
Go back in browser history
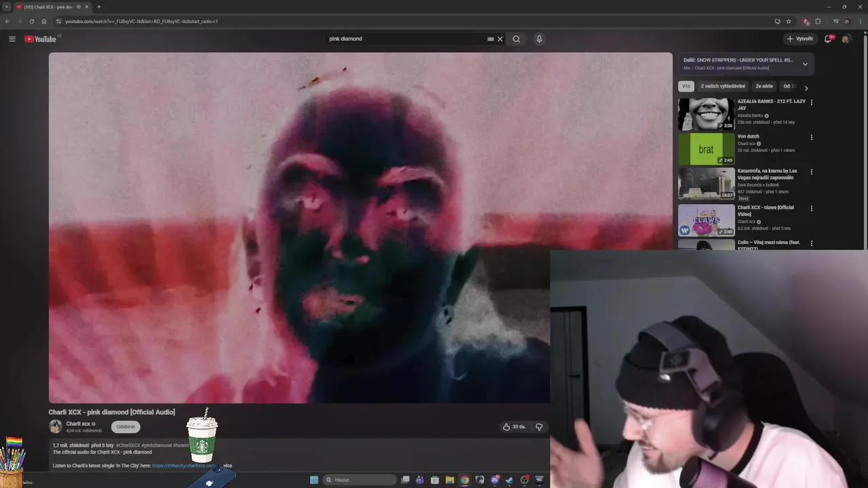[7, 21]
